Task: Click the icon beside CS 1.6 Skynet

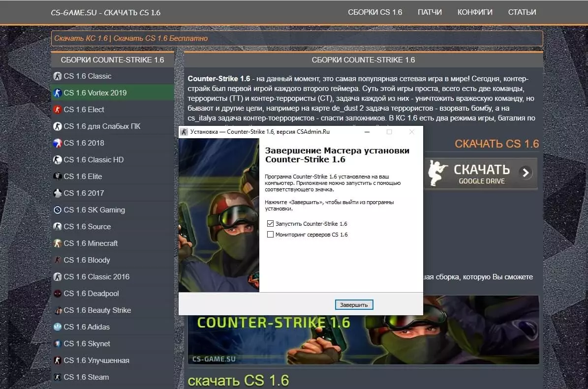Action: pos(58,344)
